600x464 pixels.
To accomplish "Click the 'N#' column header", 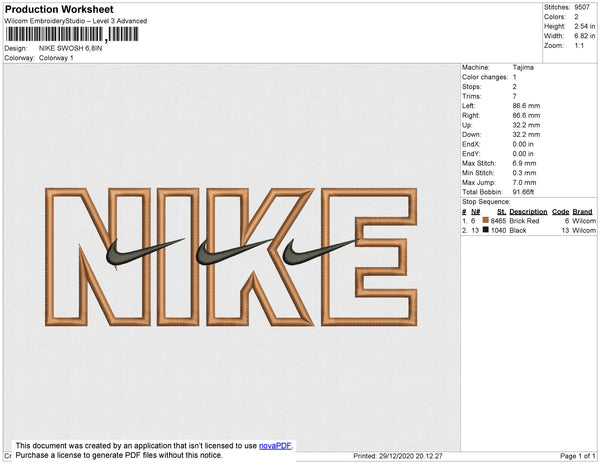I will click(476, 212).
